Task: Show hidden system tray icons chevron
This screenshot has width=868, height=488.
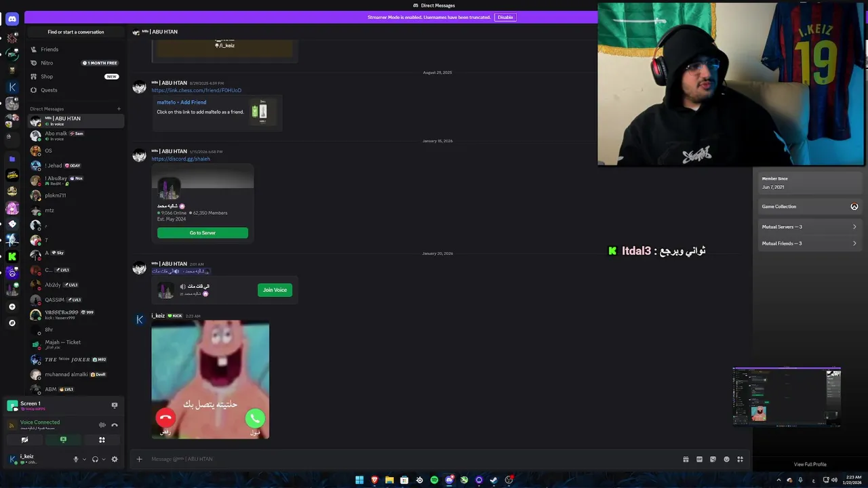Action: tap(778, 480)
